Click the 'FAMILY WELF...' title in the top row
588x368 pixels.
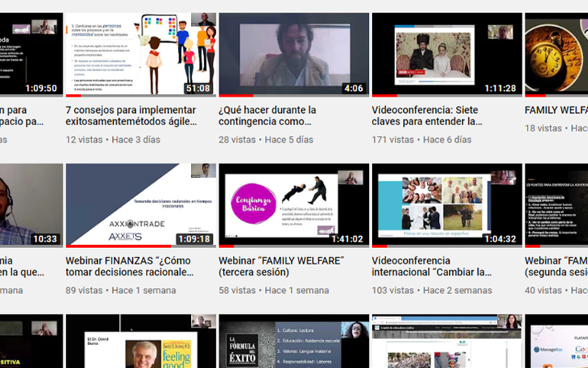click(x=556, y=110)
